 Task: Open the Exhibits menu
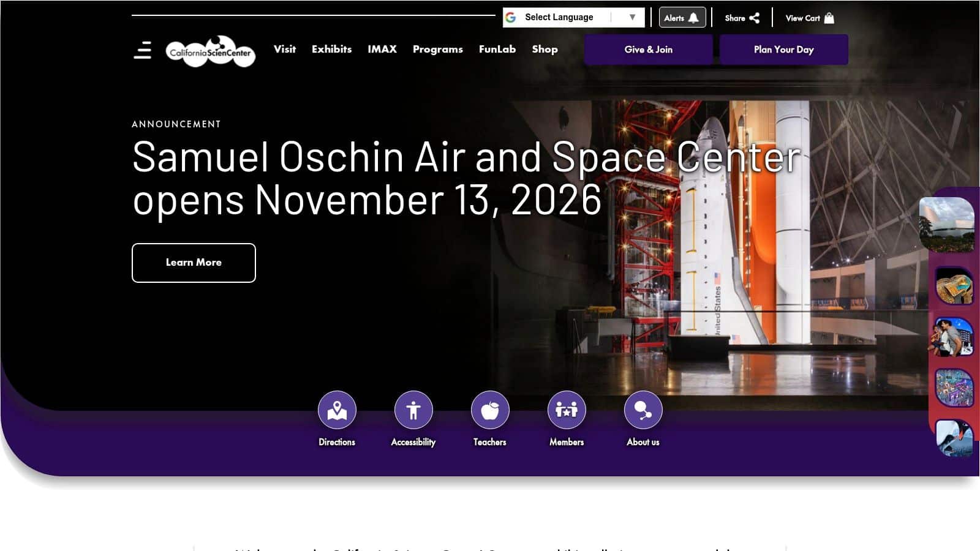(x=332, y=50)
